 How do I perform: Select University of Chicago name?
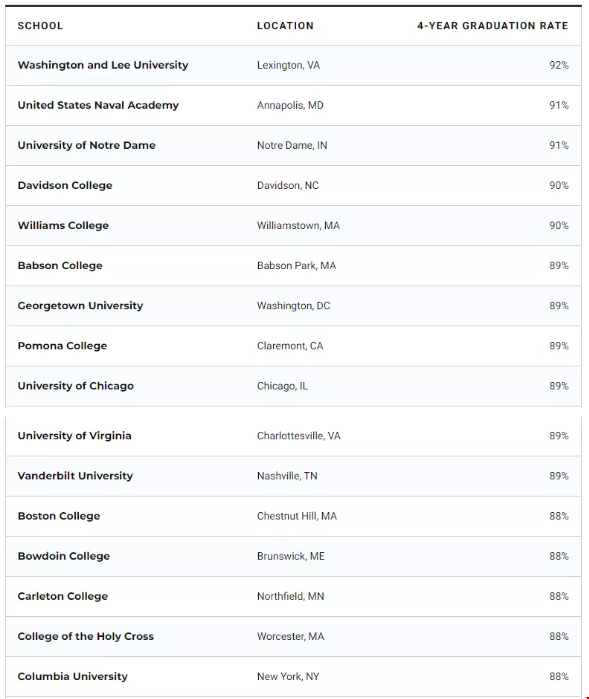tap(76, 386)
